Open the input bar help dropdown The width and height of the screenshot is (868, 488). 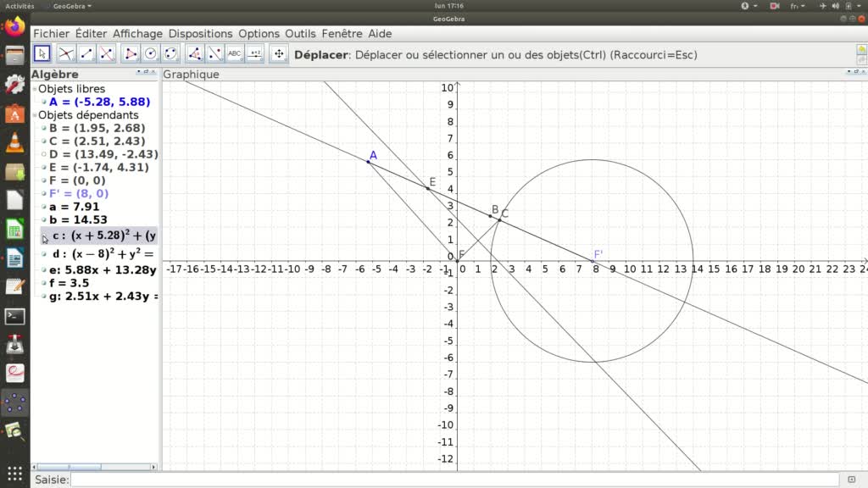(x=852, y=480)
